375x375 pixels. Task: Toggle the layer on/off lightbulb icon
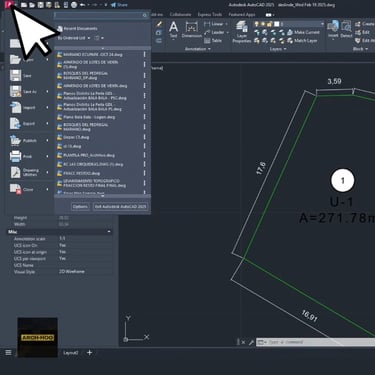pyautogui.click(x=256, y=24)
